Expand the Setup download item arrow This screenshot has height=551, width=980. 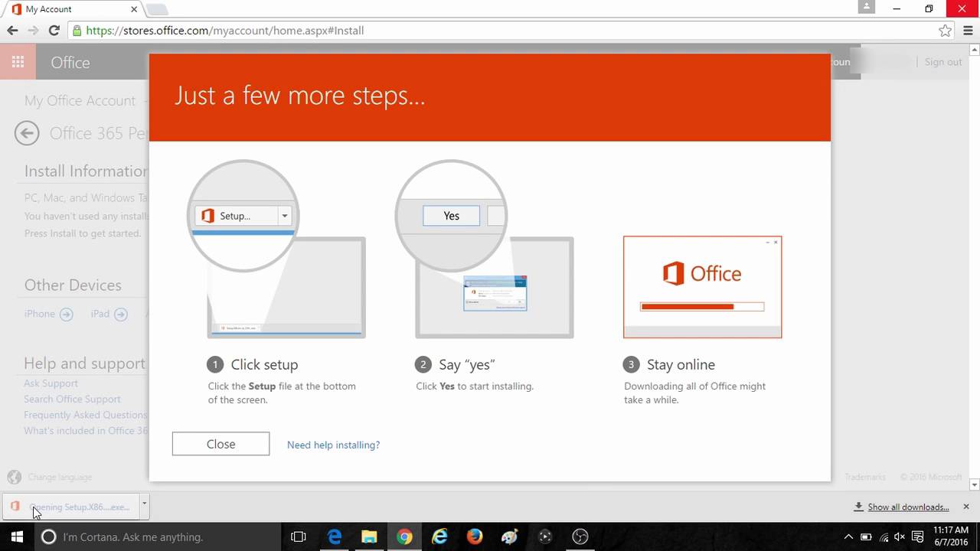pos(144,505)
